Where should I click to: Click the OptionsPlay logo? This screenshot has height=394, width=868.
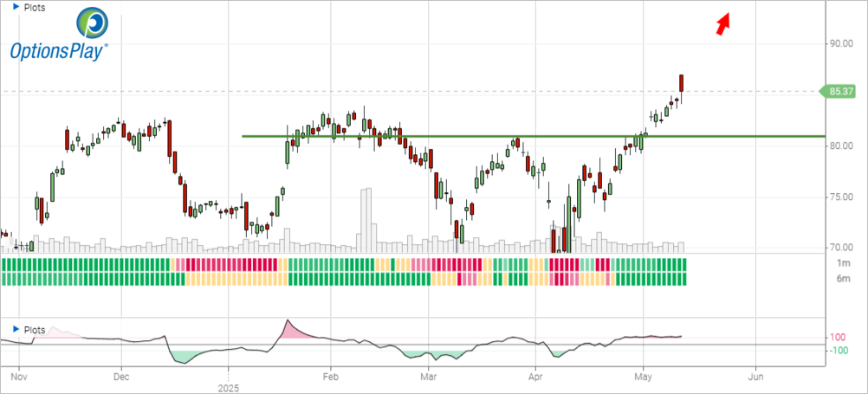[59, 35]
